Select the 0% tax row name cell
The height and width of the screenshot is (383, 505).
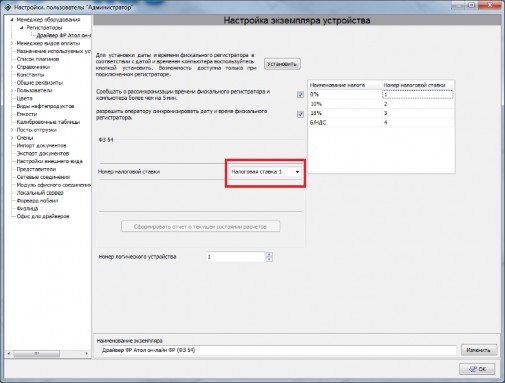coord(345,95)
